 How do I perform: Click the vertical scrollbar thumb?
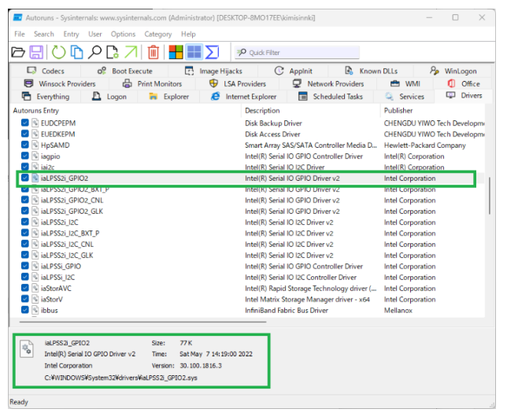490,196
